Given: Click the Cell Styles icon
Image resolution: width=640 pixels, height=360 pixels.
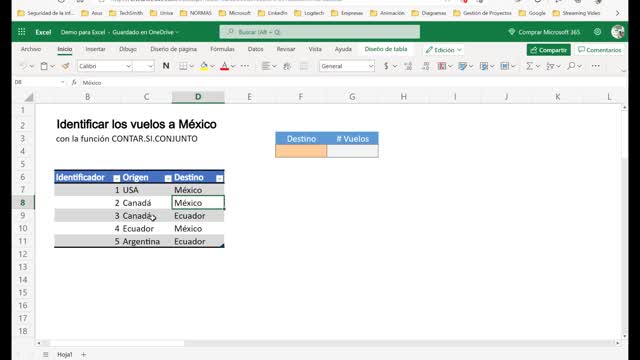Looking at the screenshot, I should 484,66.
